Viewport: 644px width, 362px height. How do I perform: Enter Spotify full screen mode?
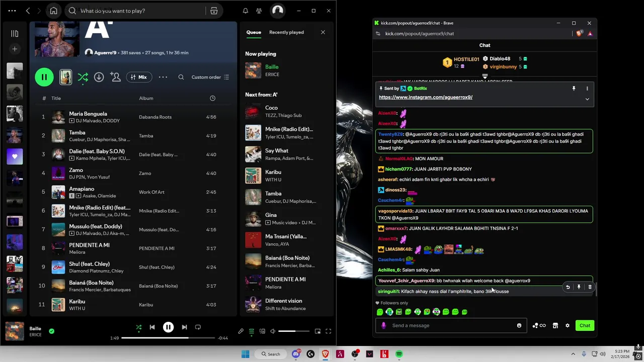pos(328,331)
